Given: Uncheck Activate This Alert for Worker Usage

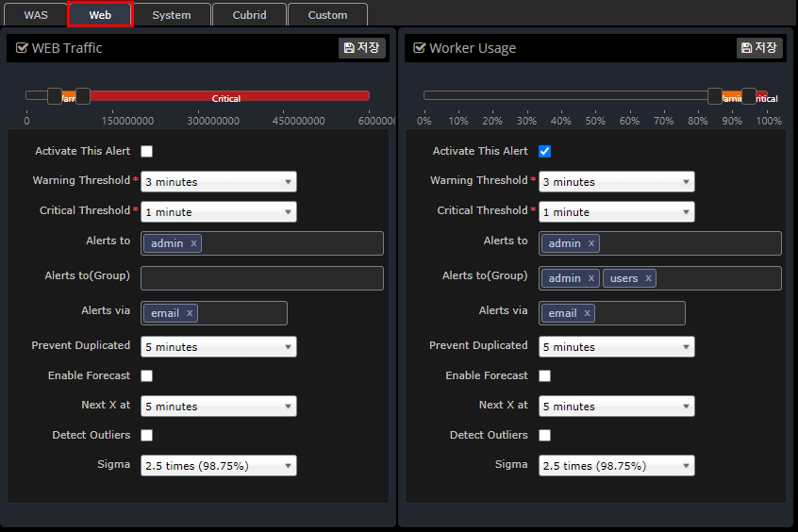Looking at the screenshot, I should click(544, 151).
